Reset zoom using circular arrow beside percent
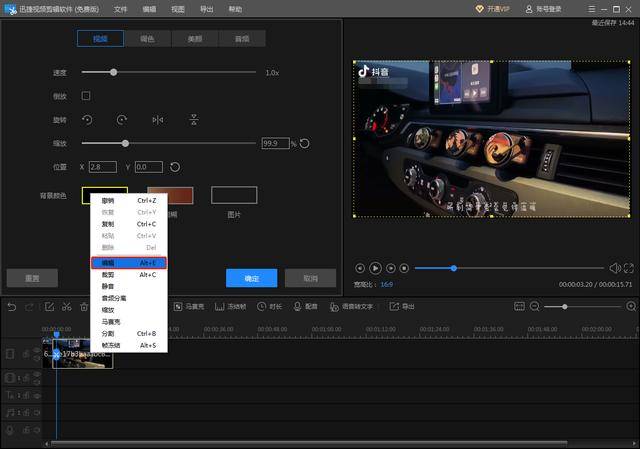 pyautogui.click(x=304, y=143)
